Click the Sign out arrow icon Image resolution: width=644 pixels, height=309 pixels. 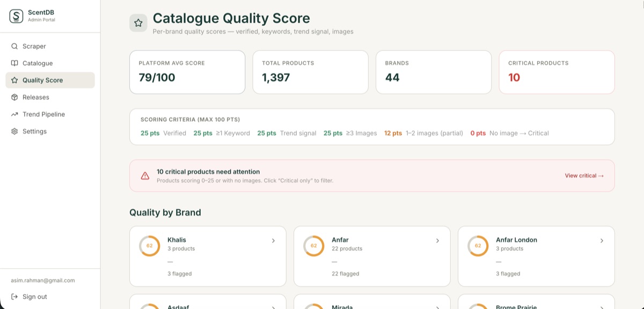(x=14, y=297)
